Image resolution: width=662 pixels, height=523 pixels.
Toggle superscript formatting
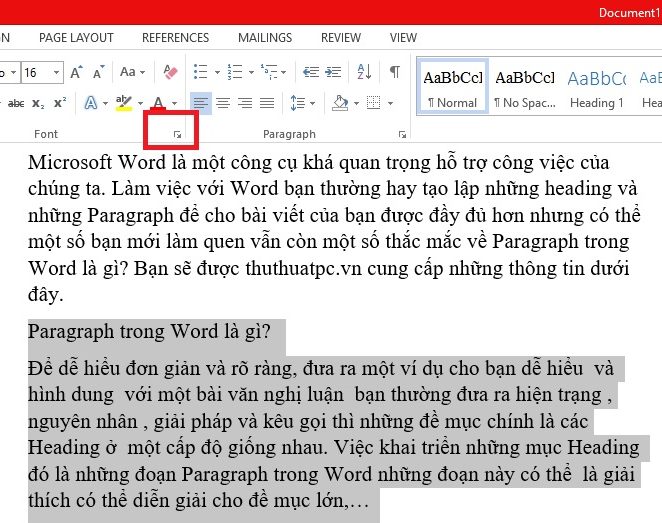click(x=60, y=103)
